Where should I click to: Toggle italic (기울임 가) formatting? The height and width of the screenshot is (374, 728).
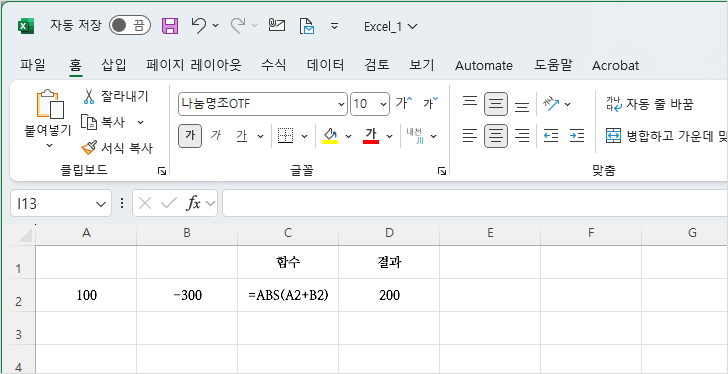pyautogui.click(x=215, y=136)
